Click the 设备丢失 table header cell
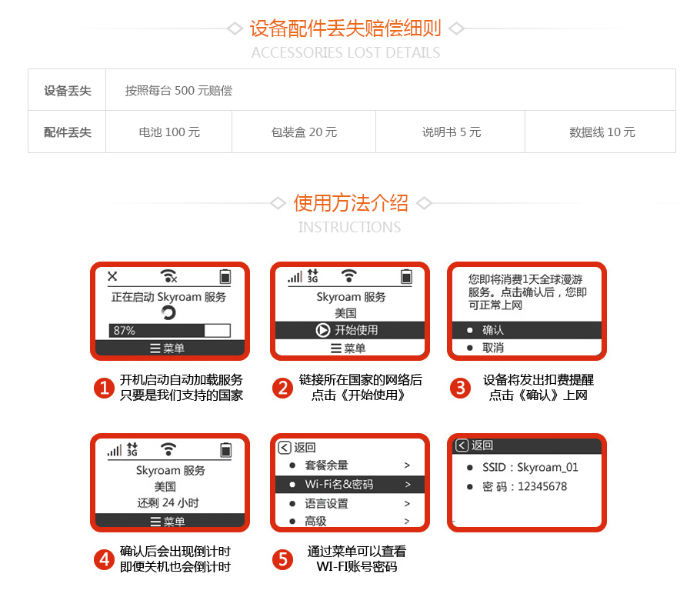Image resolution: width=700 pixels, height=597 pixels. pos(67,90)
